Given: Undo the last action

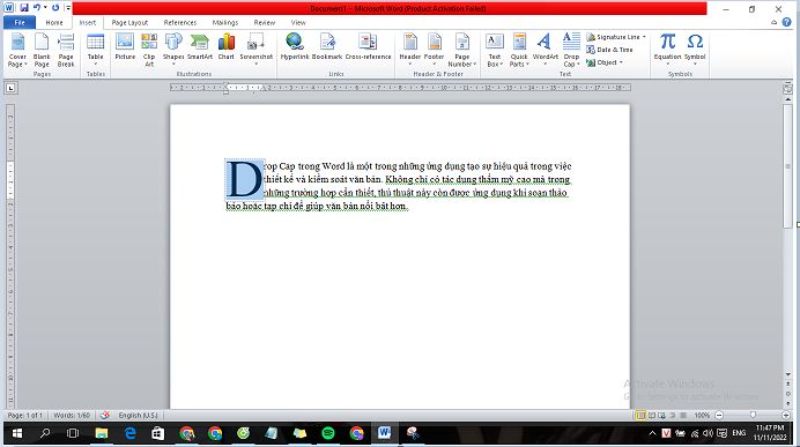Looking at the screenshot, I should point(37,8).
